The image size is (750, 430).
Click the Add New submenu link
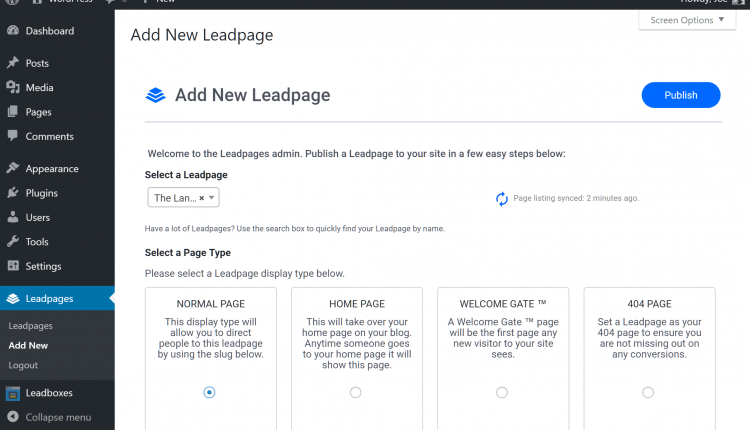28,345
